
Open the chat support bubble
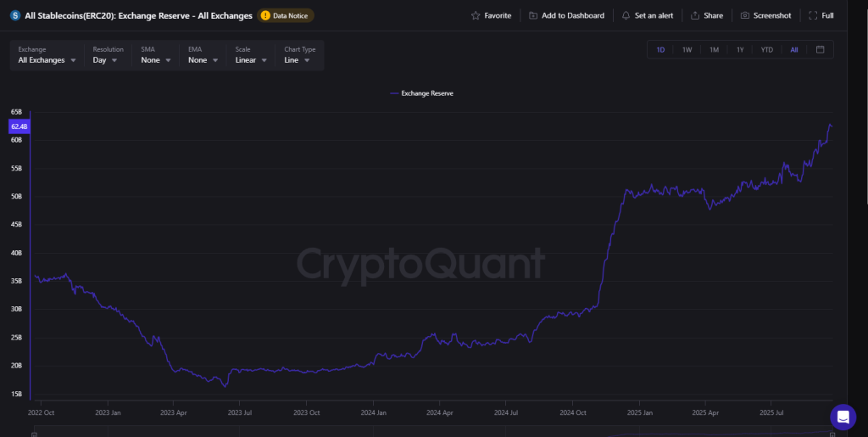point(843,417)
